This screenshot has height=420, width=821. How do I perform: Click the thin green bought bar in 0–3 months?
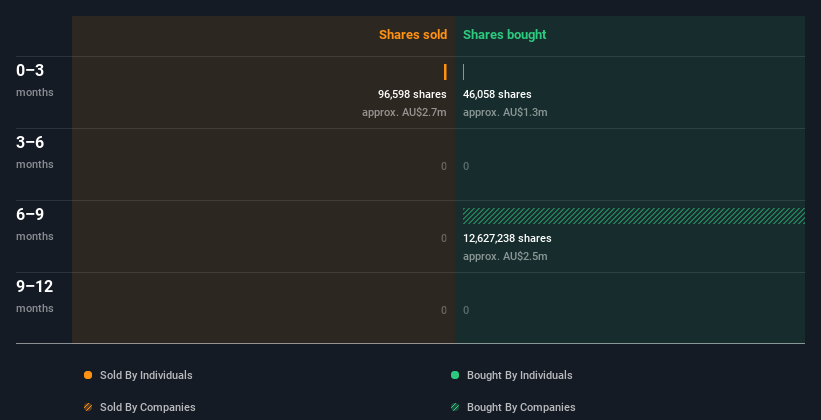click(x=463, y=72)
